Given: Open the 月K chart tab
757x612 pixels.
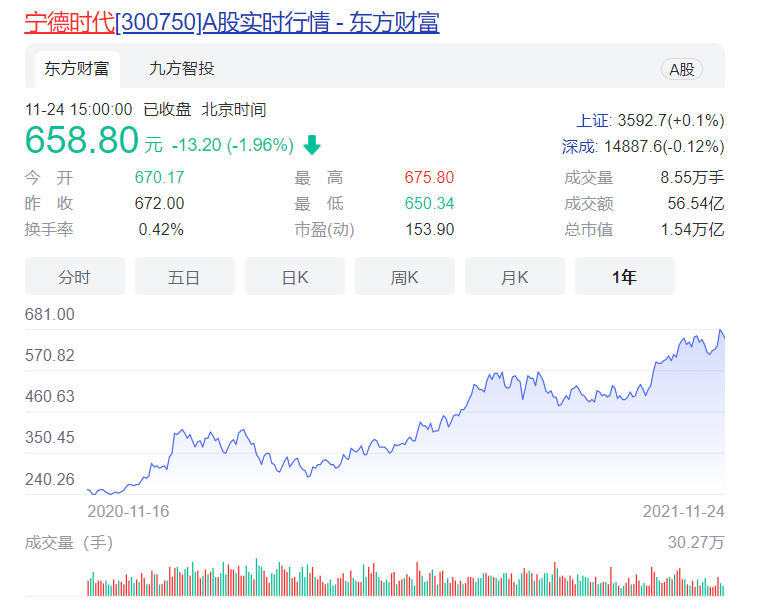Looking at the screenshot, I should 515,277.
